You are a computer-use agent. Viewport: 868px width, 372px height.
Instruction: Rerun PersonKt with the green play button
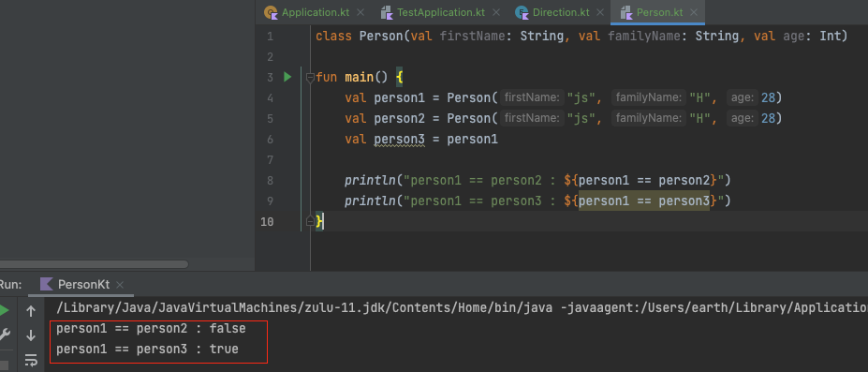coord(5,311)
